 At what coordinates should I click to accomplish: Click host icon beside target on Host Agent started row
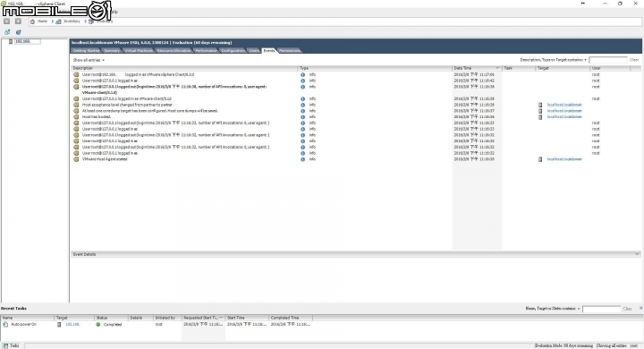point(540,159)
